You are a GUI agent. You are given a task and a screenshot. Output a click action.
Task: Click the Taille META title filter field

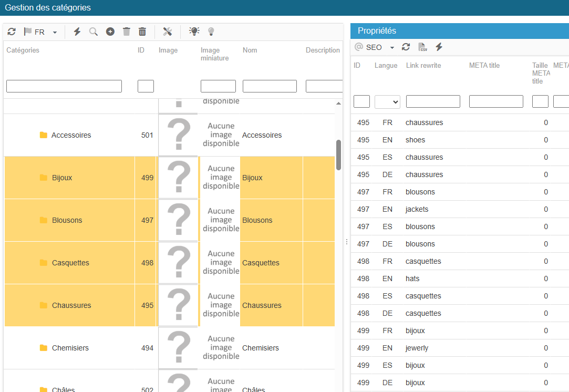540,101
